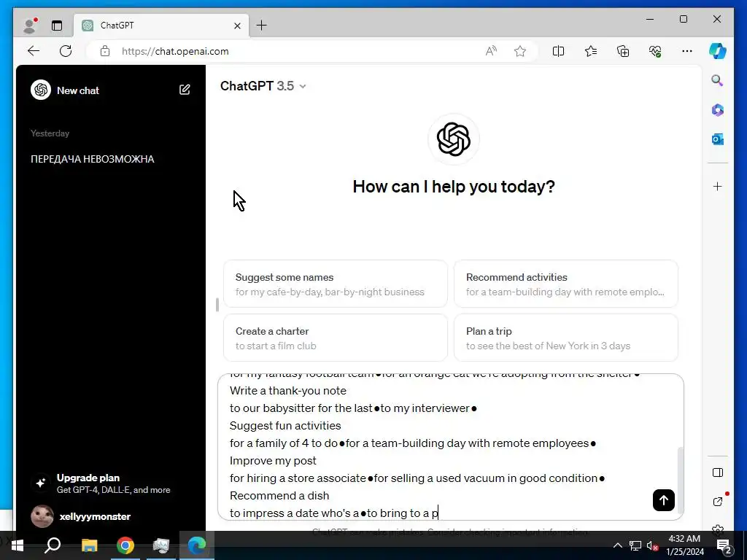
Task: Close the ChatGPT browser tab
Action: [237, 26]
